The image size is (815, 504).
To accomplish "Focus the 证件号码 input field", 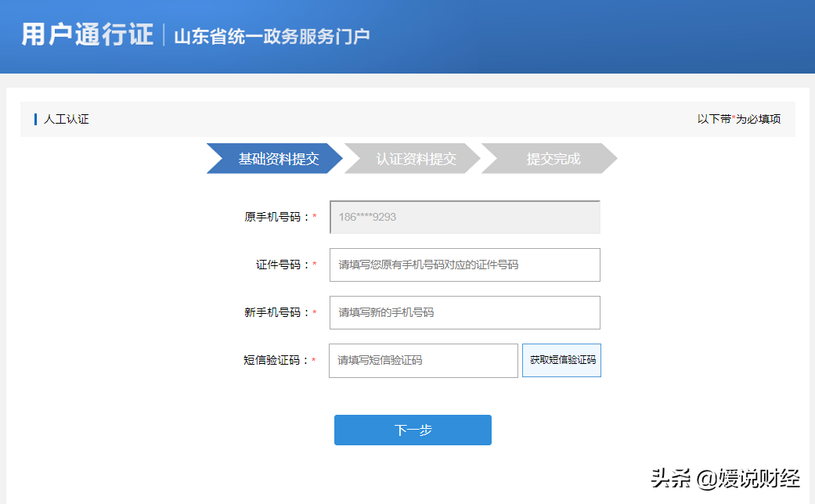I will [x=465, y=265].
